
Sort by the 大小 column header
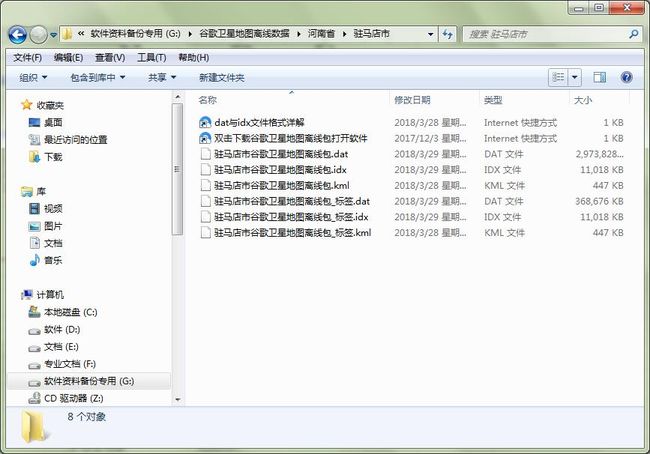(x=583, y=100)
